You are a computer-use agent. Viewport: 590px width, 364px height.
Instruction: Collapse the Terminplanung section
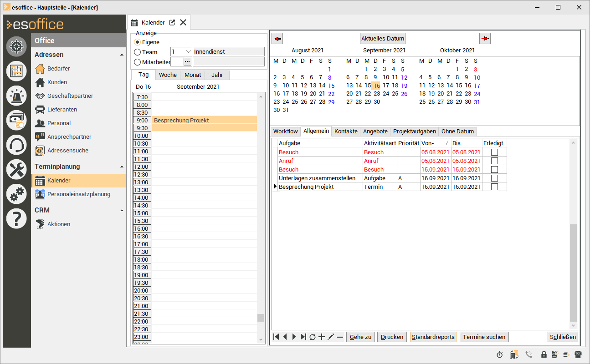click(122, 167)
